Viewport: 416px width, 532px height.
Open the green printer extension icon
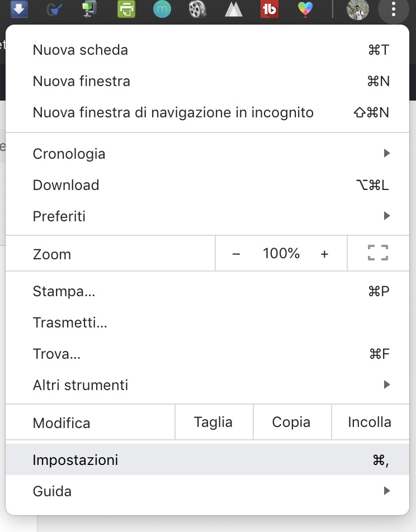[x=126, y=9]
